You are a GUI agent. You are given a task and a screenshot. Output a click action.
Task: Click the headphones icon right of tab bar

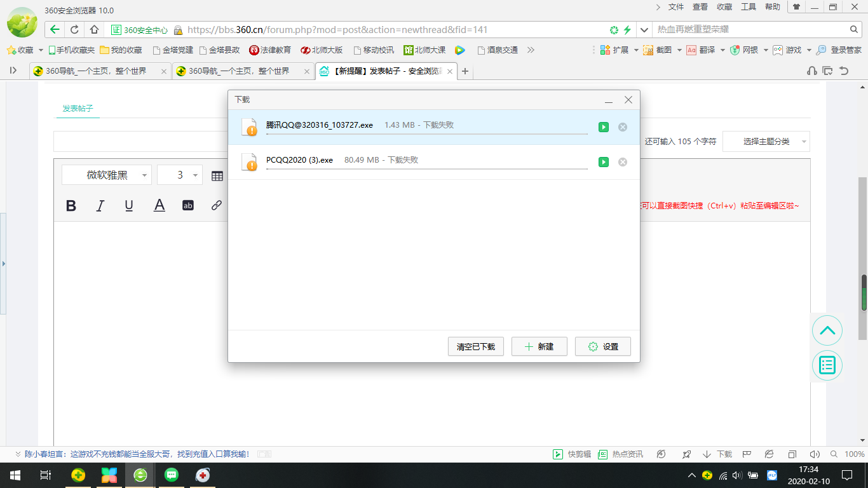(811, 71)
